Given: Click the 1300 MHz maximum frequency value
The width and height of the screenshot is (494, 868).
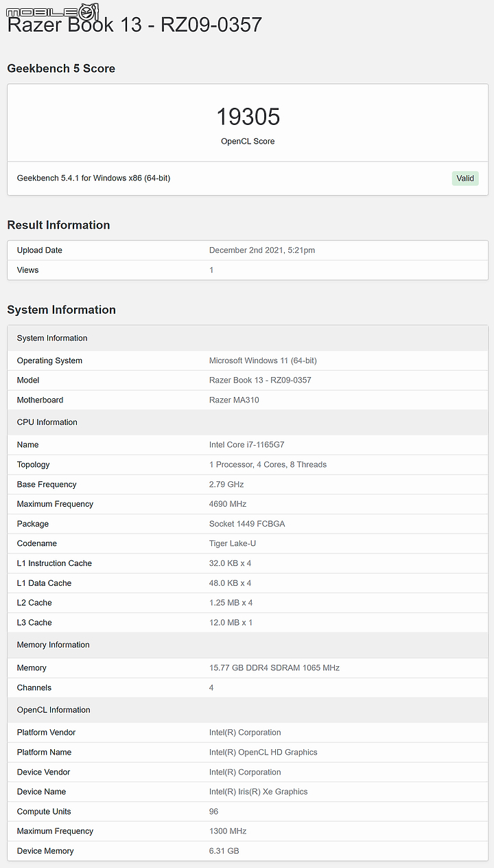Looking at the screenshot, I should [x=228, y=831].
